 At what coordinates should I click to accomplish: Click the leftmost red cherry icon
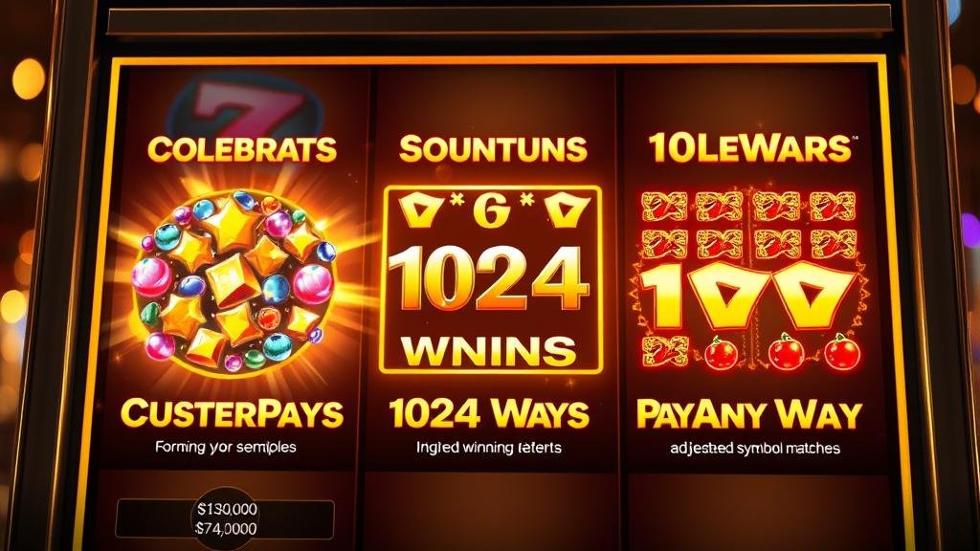[722, 353]
